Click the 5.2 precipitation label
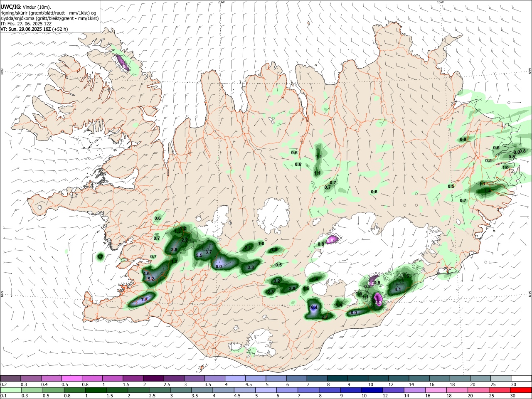 click(151, 279)
